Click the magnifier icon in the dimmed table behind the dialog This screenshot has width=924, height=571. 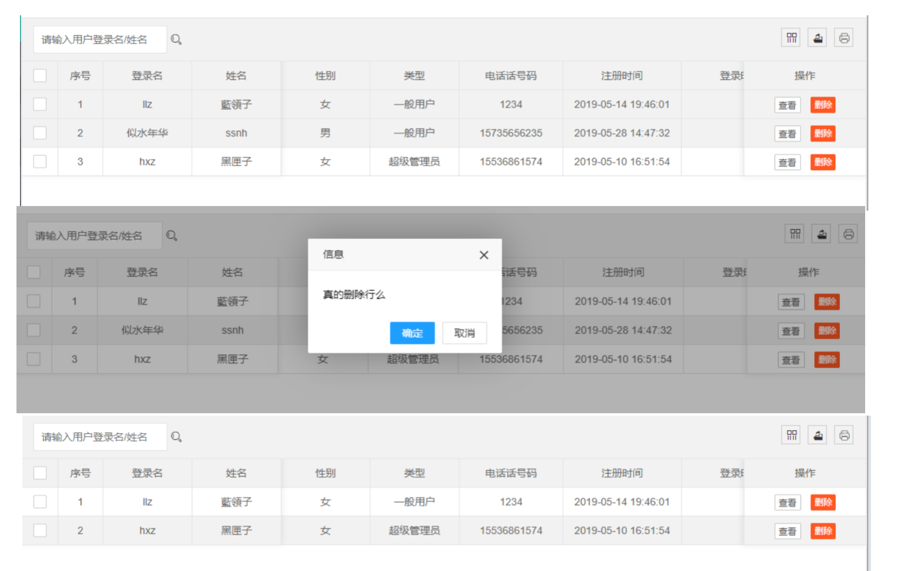(172, 235)
